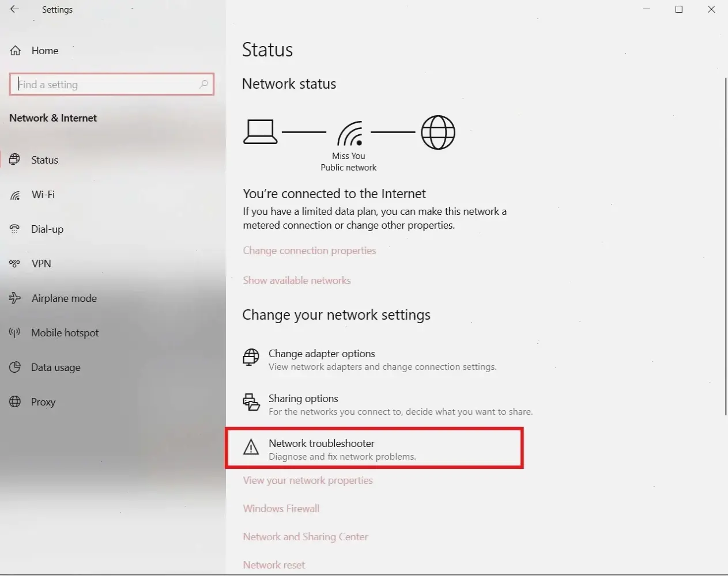Click the Sharing options printer icon

[251, 402]
